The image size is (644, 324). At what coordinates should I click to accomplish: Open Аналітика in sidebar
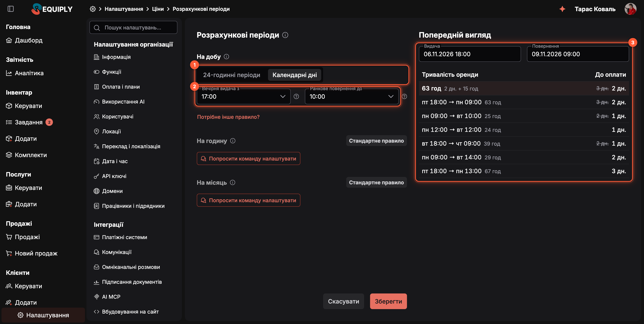(25, 73)
